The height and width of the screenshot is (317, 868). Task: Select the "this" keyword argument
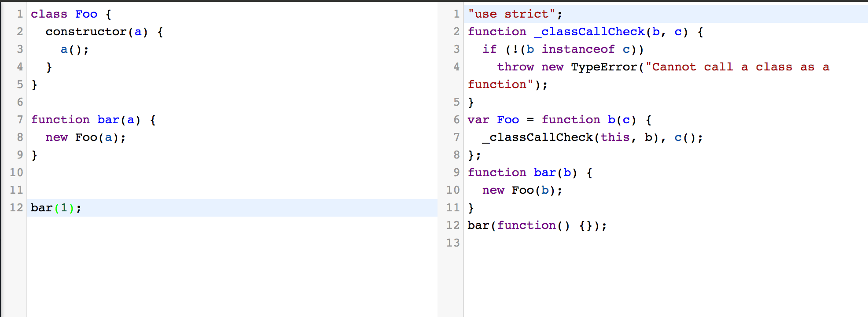(615, 137)
